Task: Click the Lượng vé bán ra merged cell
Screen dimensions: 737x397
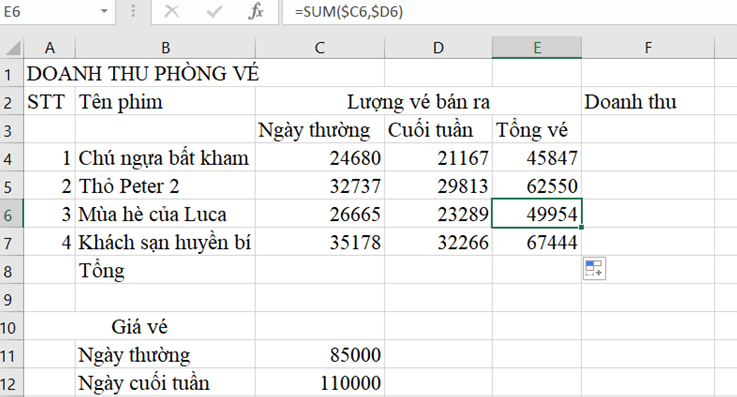Action: pos(418,101)
